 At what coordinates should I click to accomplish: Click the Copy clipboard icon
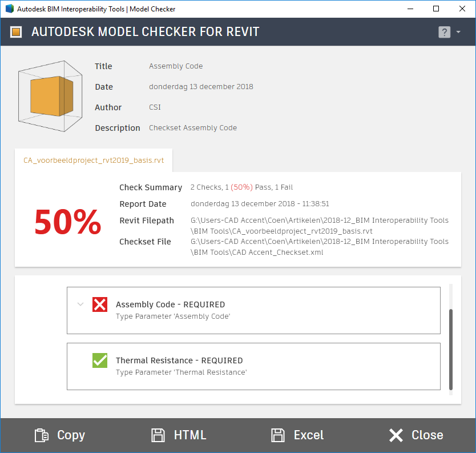tap(41, 435)
